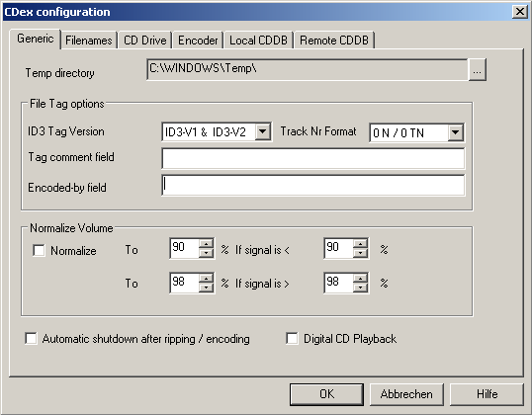Decrease first Normalize To percentage spinner
The image size is (532, 415).
[206, 253]
